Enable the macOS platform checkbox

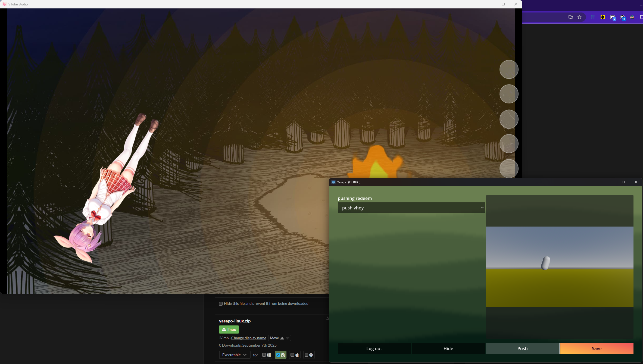click(292, 355)
